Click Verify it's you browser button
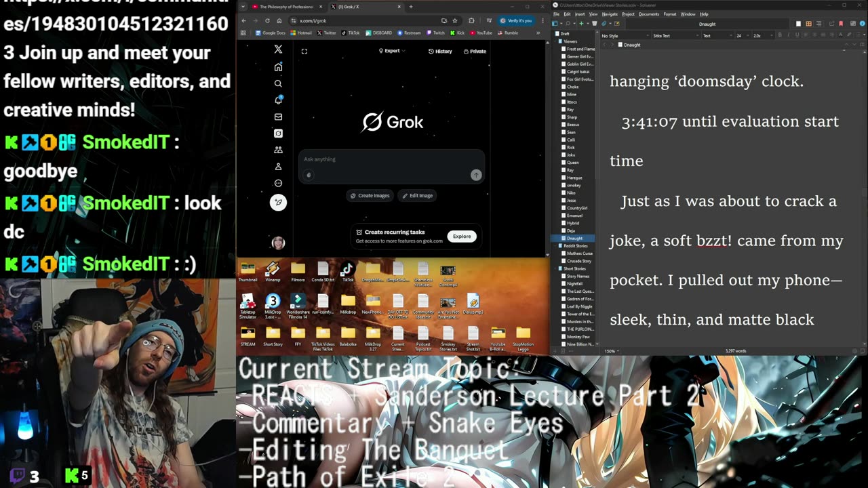 516,21
